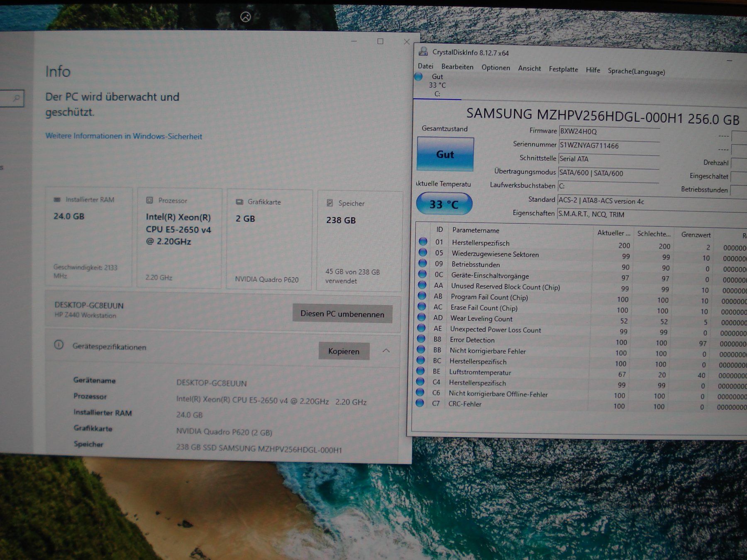Click status orb for Program Fail Count row
This screenshot has width=747, height=560.
click(x=422, y=295)
